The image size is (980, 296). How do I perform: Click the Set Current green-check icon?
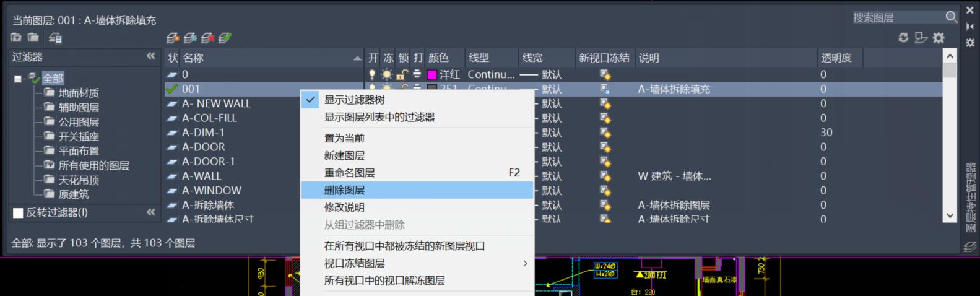pos(225,38)
